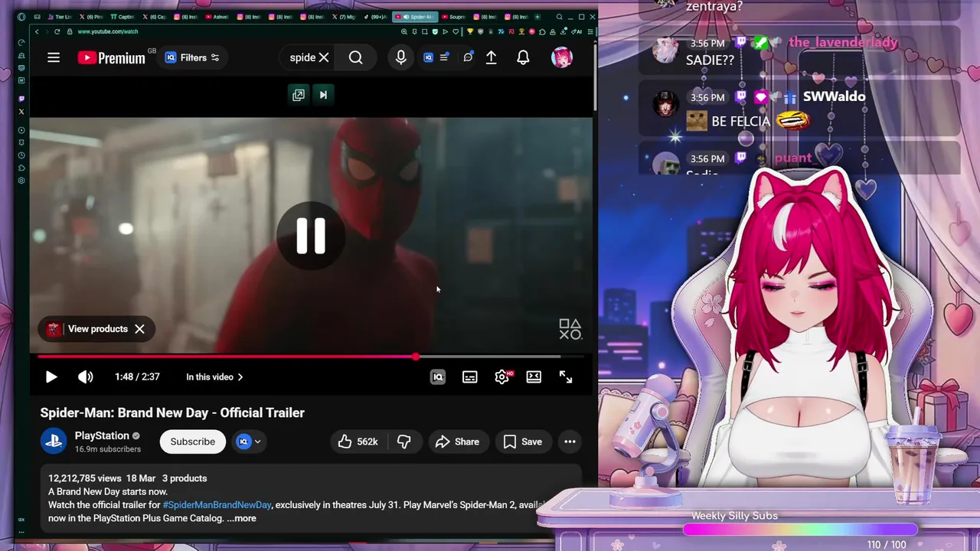The height and width of the screenshot is (551, 980).
Task: Open a new browser tab with plus
Action: click(537, 17)
